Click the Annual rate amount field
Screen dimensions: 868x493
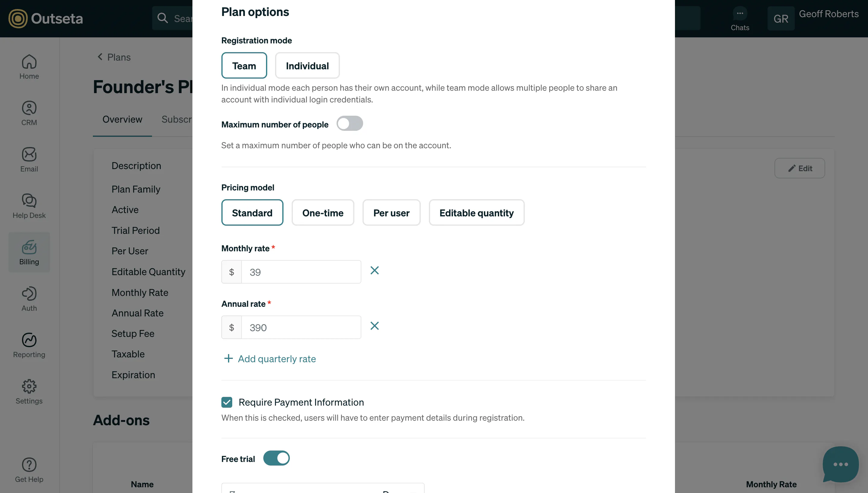(x=301, y=327)
